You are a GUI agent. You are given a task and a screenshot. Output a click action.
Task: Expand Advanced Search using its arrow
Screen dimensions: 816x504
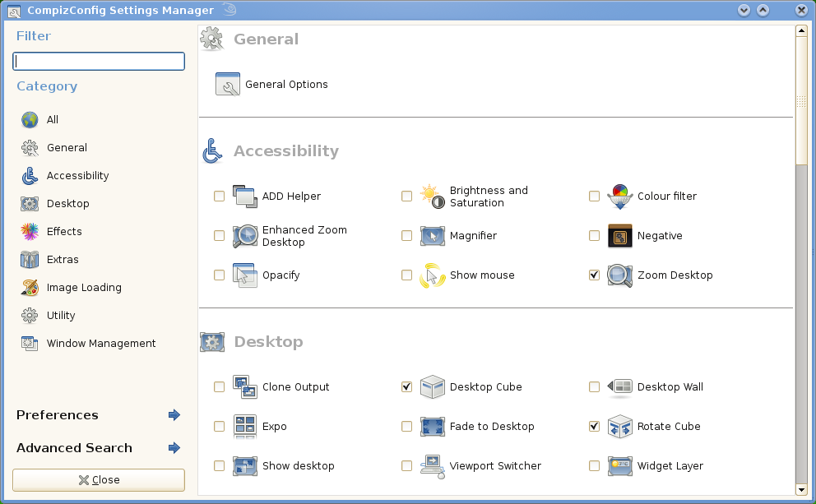click(174, 448)
